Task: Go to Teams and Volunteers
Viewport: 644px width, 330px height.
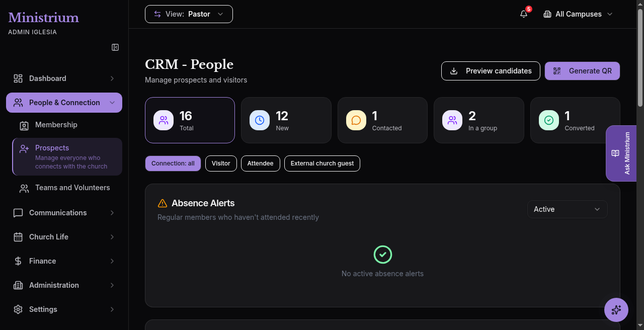Action: click(x=67, y=188)
